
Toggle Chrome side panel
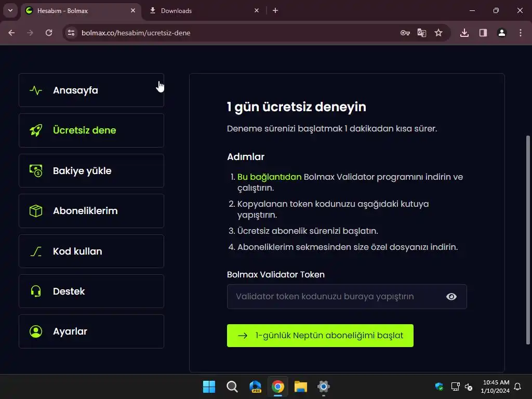pyautogui.click(x=483, y=33)
